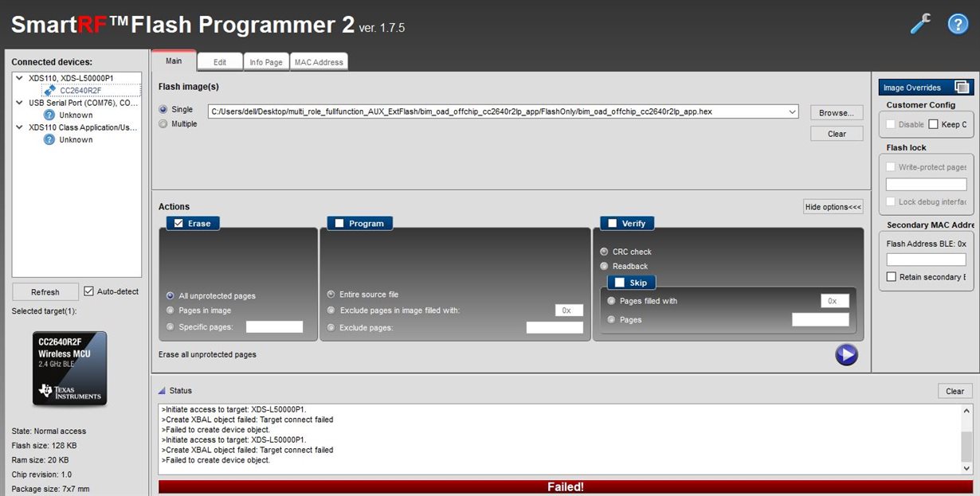Image resolution: width=980 pixels, height=496 pixels.
Task: Click unknown icon under XDS110 Class Application
Action: 49,139
